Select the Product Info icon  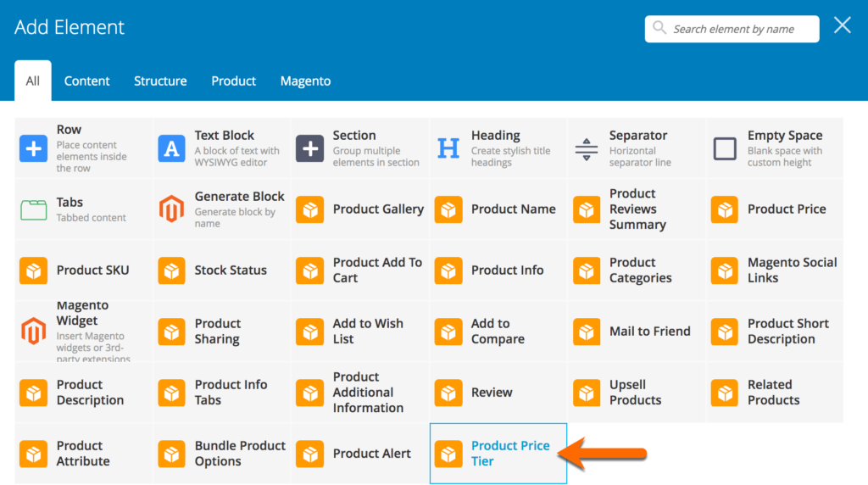tap(448, 270)
